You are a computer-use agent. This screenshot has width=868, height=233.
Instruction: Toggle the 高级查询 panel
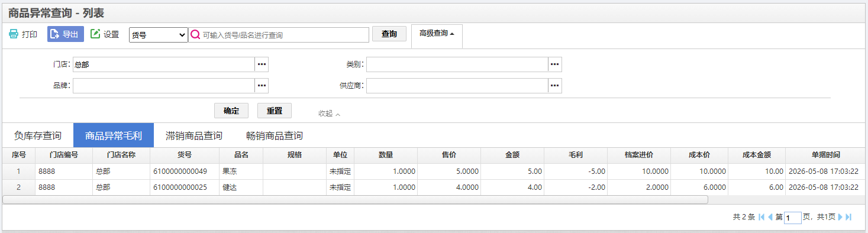[437, 34]
